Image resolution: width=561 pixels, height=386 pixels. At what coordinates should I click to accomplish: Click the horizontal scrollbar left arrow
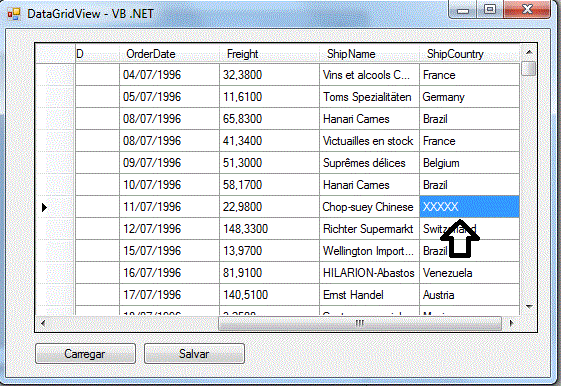point(43,323)
